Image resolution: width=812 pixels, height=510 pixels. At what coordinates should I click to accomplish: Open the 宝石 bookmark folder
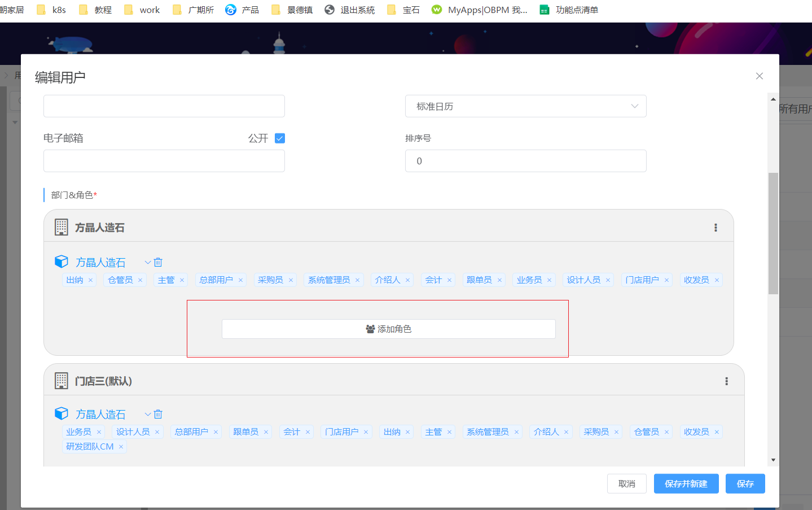pyautogui.click(x=403, y=10)
